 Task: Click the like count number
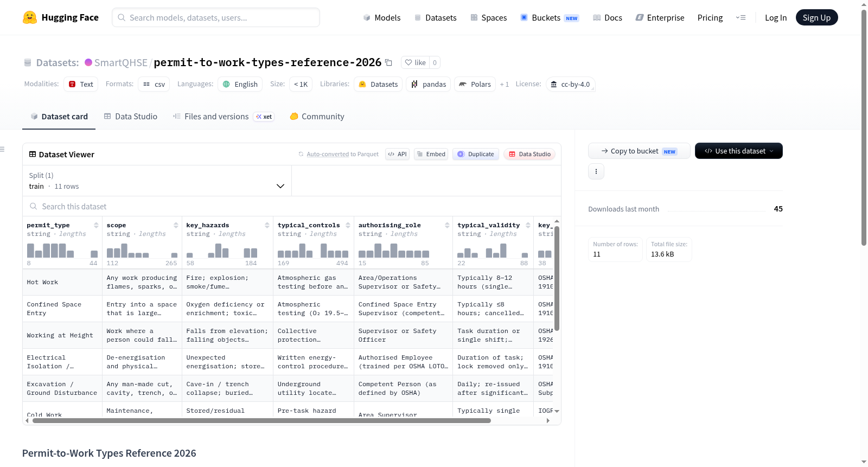tap(435, 62)
